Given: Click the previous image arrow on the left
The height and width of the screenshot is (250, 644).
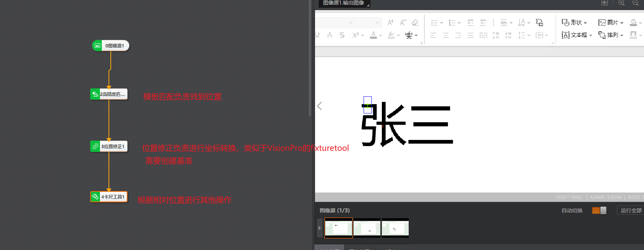Looking at the screenshot, I should pyautogui.click(x=320, y=106).
